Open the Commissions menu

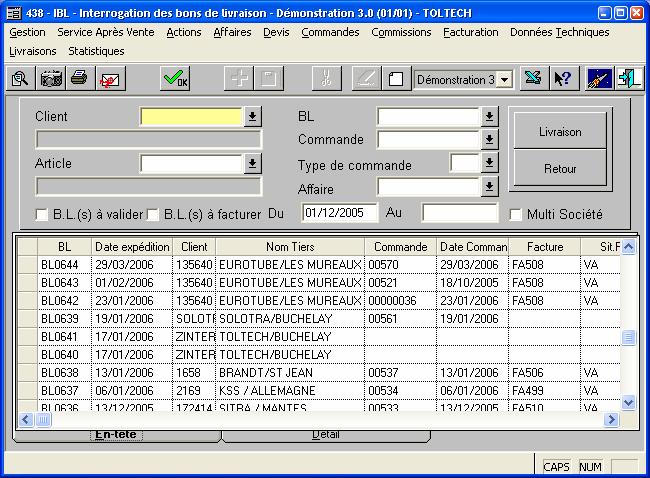[x=401, y=32]
